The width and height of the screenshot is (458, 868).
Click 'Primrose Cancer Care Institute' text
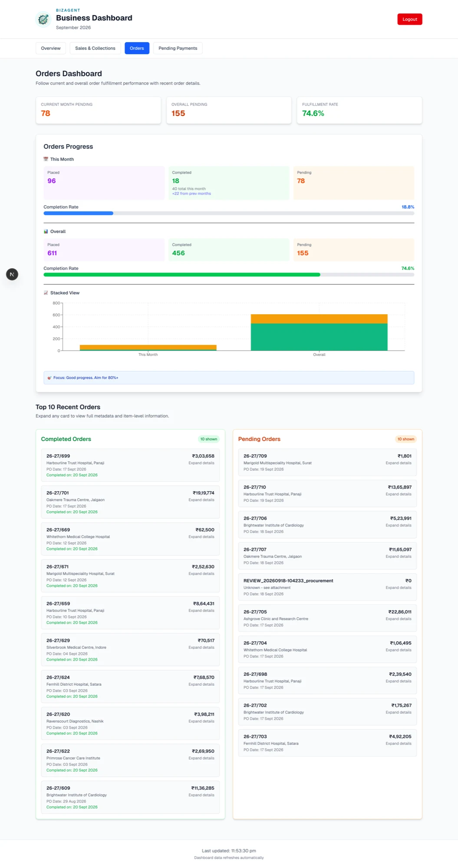tap(73, 758)
